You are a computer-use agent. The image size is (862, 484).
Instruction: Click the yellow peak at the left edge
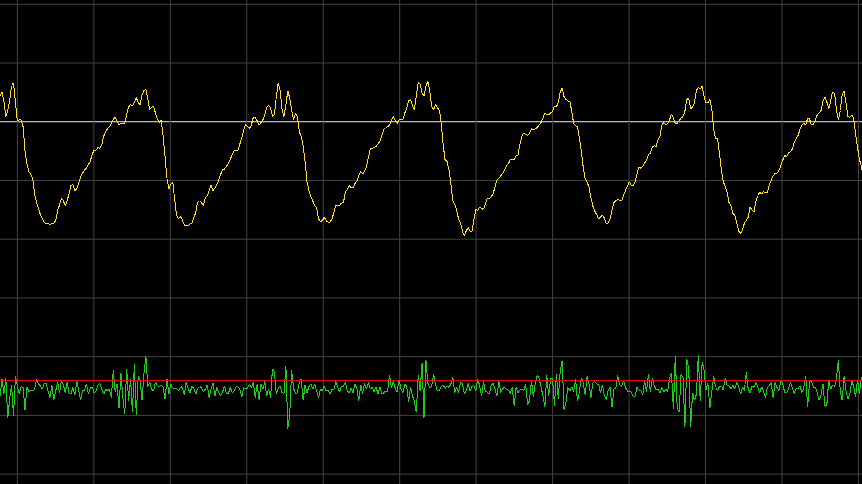(12, 86)
